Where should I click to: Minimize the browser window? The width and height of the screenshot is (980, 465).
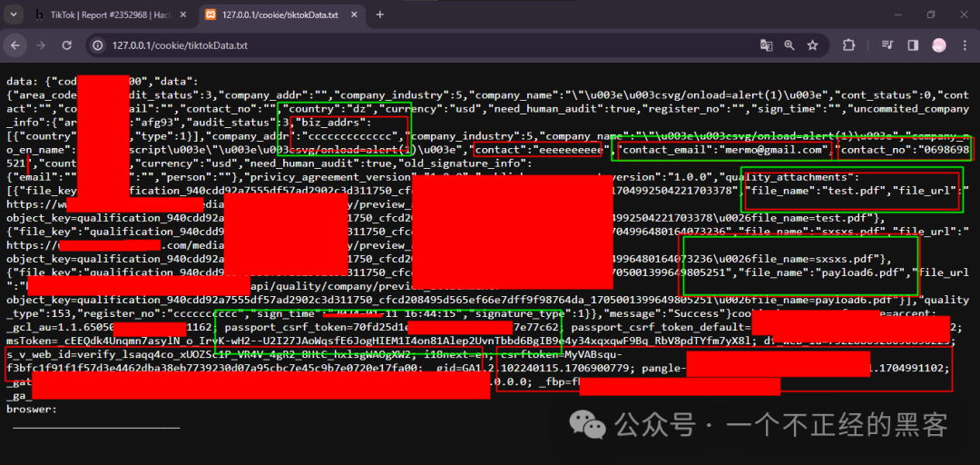897,15
